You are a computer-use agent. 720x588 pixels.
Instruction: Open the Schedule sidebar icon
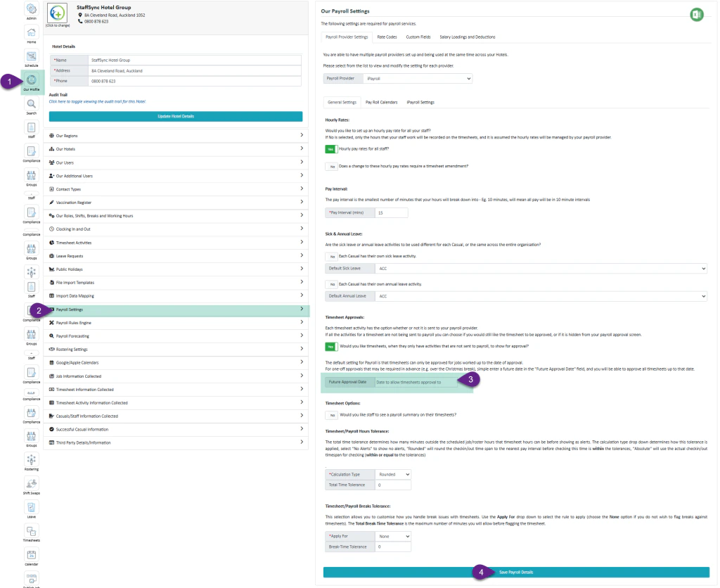(31, 56)
